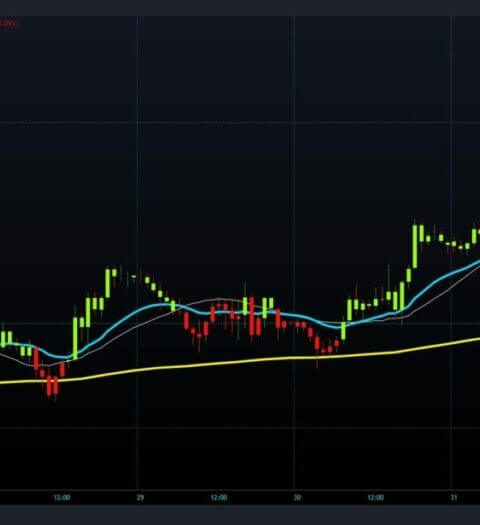Click the vertical gridline above date 30
The image size is (480, 525).
tap(294, 251)
